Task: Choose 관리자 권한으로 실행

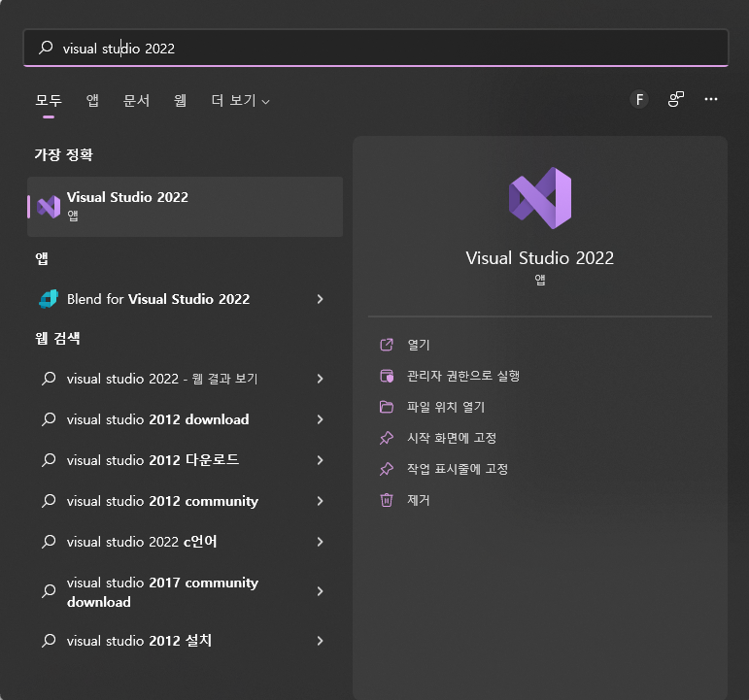Action: pos(462,376)
